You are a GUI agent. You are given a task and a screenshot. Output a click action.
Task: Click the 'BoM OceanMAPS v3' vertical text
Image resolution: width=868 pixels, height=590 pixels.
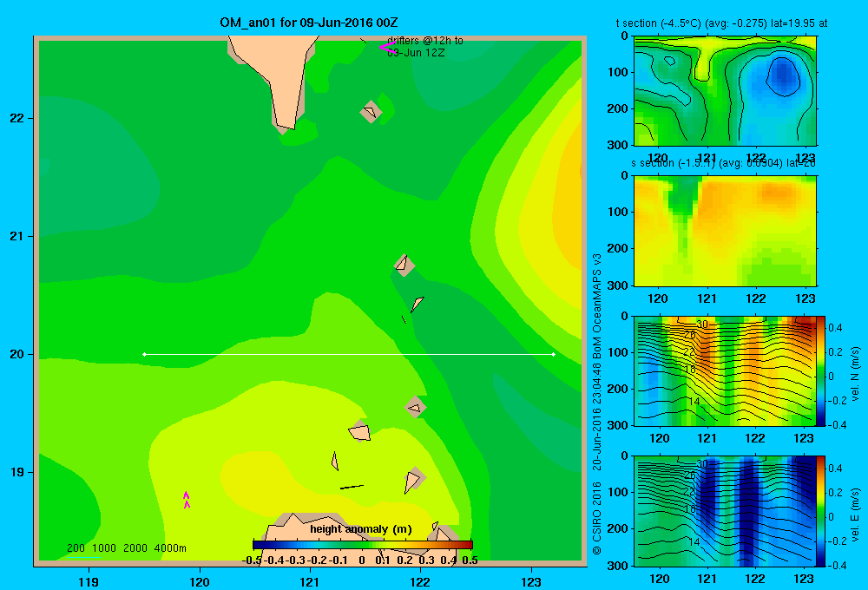coord(597,302)
